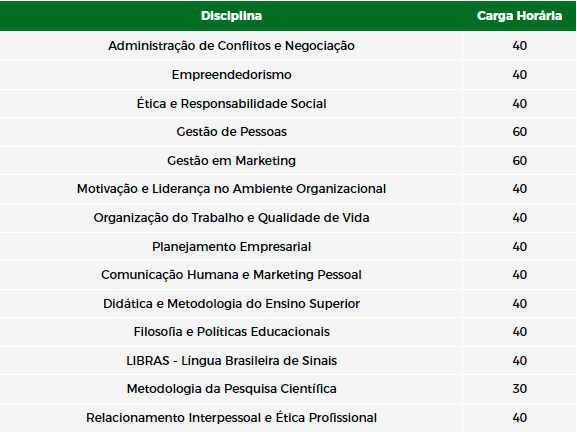Click the Disciplina column header

[231, 16]
